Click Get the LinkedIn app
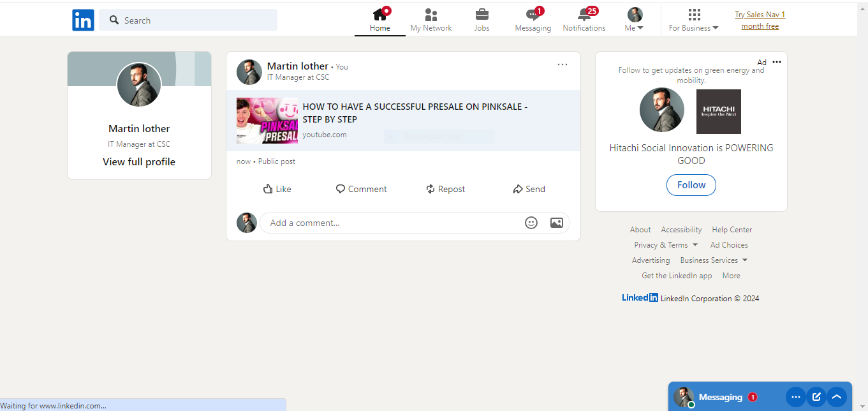 click(x=677, y=276)
